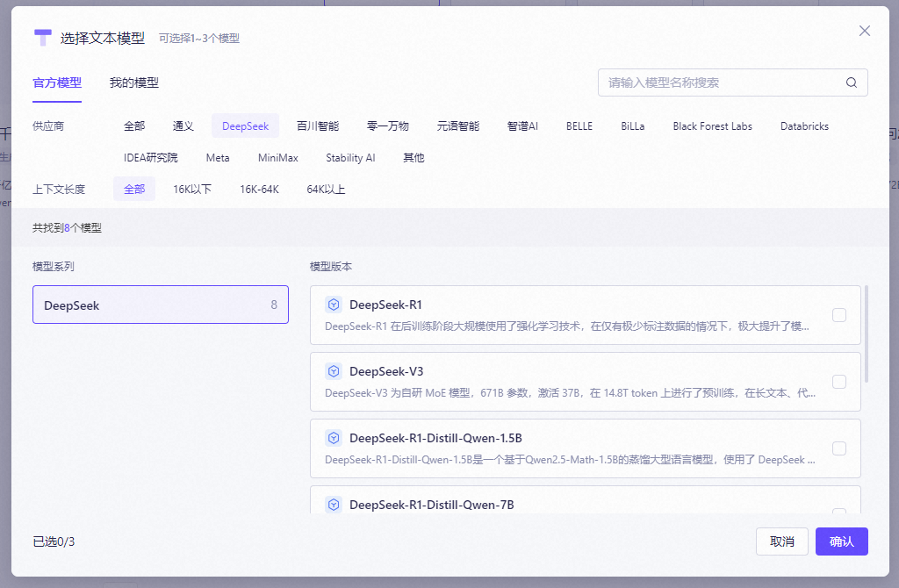The height and width of the screenshot is (588, 899).
Task: Switch to 我的模型 tab
Action: (134, 83)
